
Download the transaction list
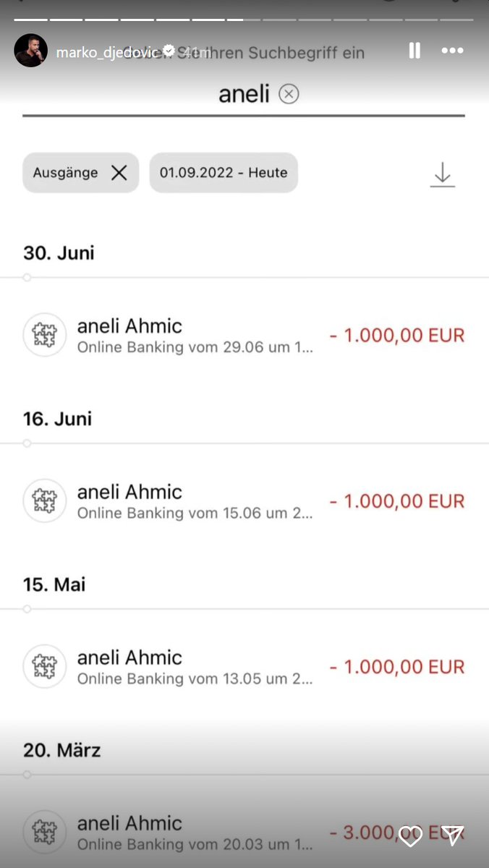442,175
